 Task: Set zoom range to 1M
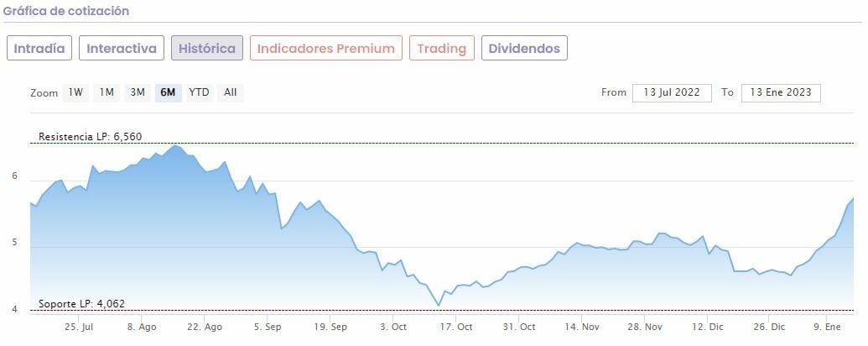[x=107, y=92]
